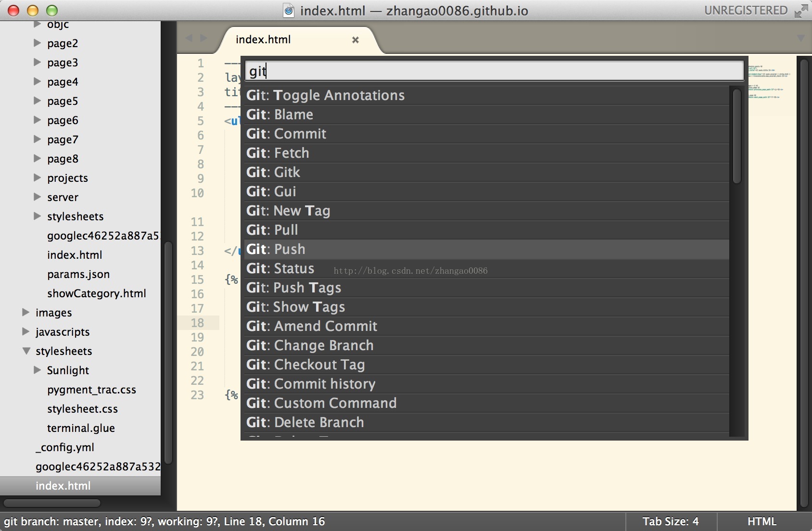Change HTML syntax in status bar
The width and height of the screenshot is (812, 531).
pyautogui.click(x=761, y=521)
